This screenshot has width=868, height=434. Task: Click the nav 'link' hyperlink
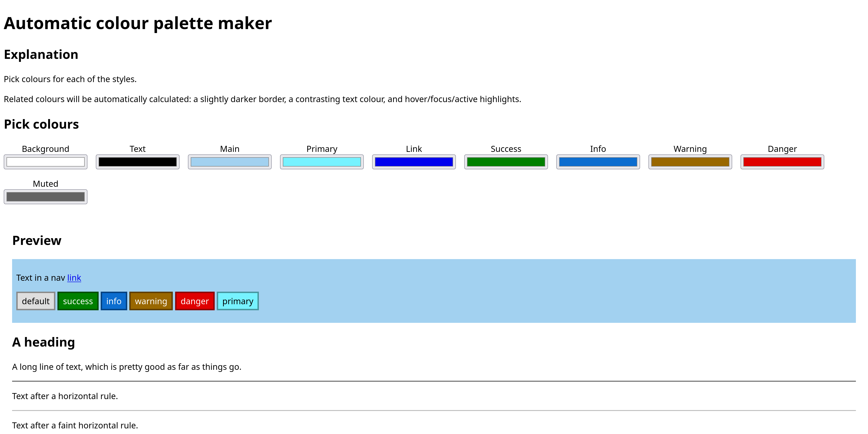coord(74,278)
